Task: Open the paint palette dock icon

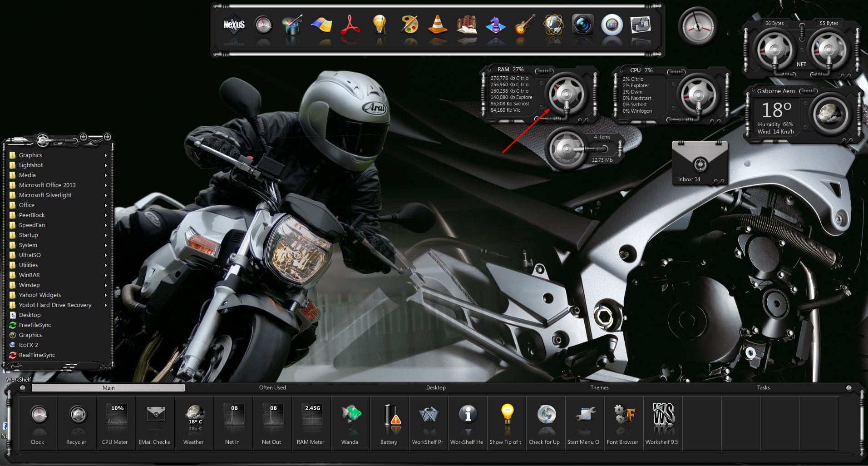Action: 409,25
